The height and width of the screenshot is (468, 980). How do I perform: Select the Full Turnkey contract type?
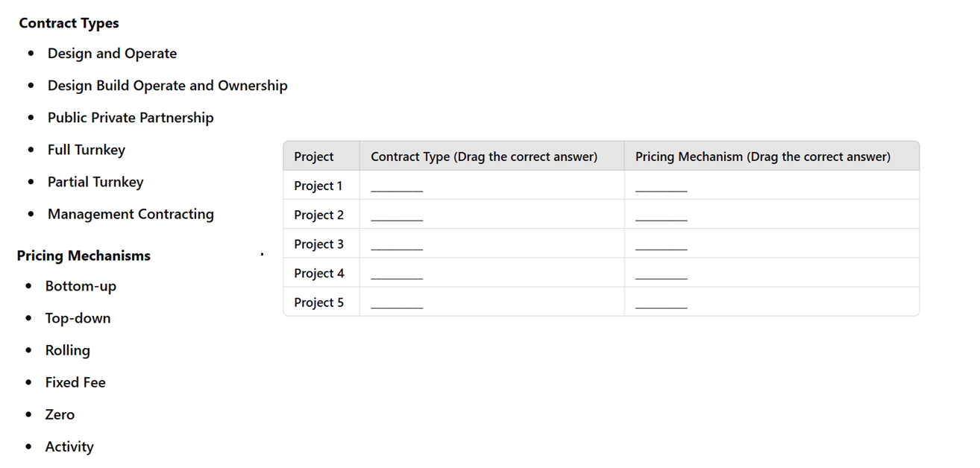[87, 150]
